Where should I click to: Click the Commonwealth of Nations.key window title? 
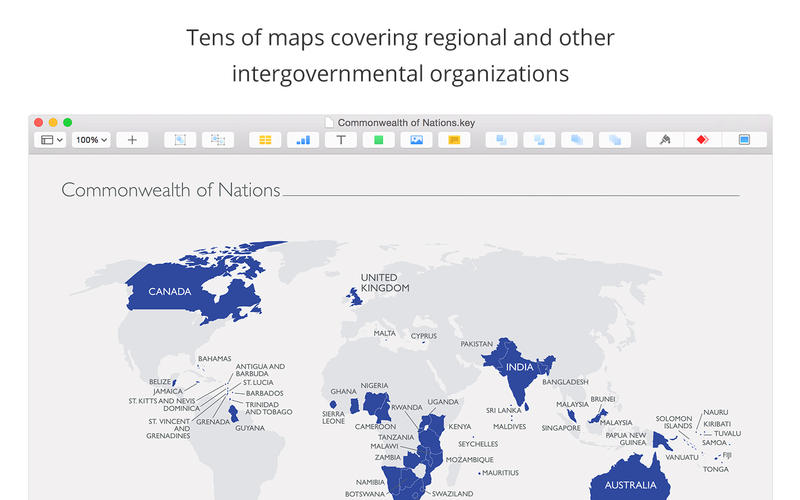(406, 122)
